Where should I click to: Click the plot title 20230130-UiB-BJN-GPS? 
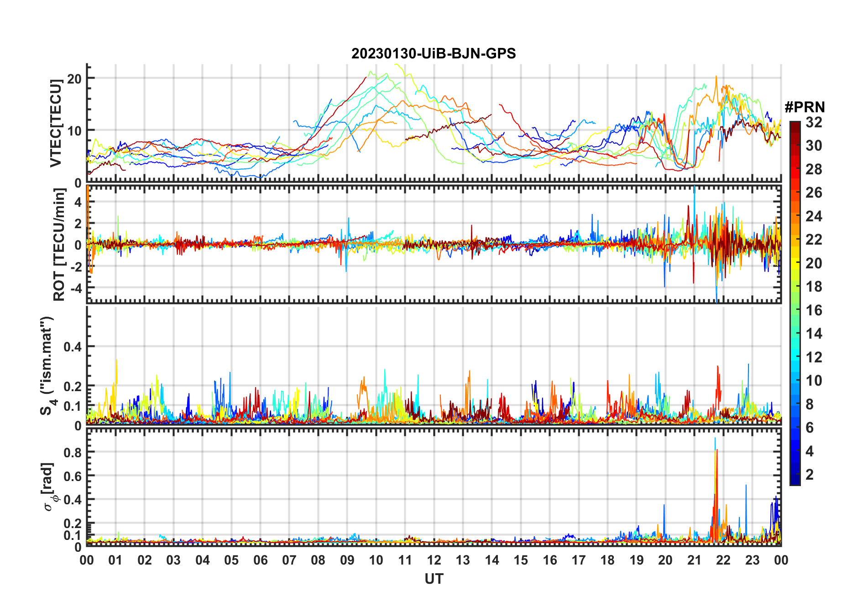pyautogui.click(x=434, y=54)
